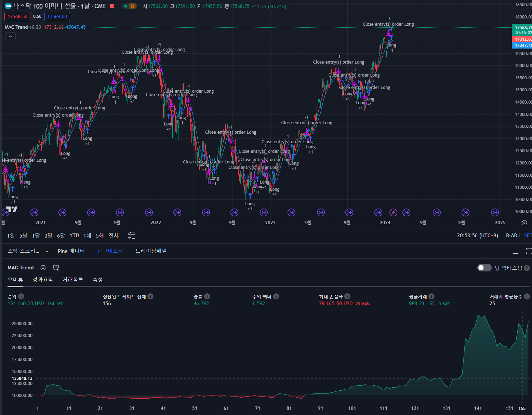Viewport: 532px width, 415px height.
Task: Click the blue buy price 17569.00 button
Action: (x=57, y=16)
